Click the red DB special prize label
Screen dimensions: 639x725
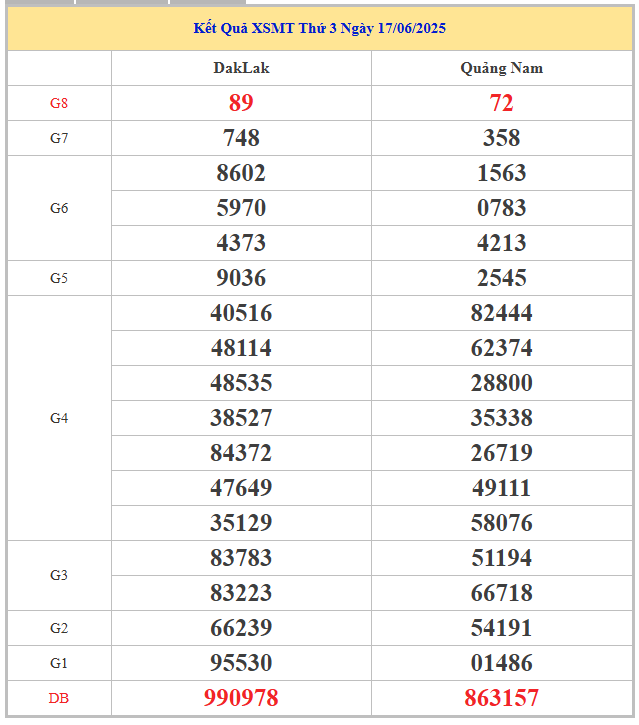(59, 698)
